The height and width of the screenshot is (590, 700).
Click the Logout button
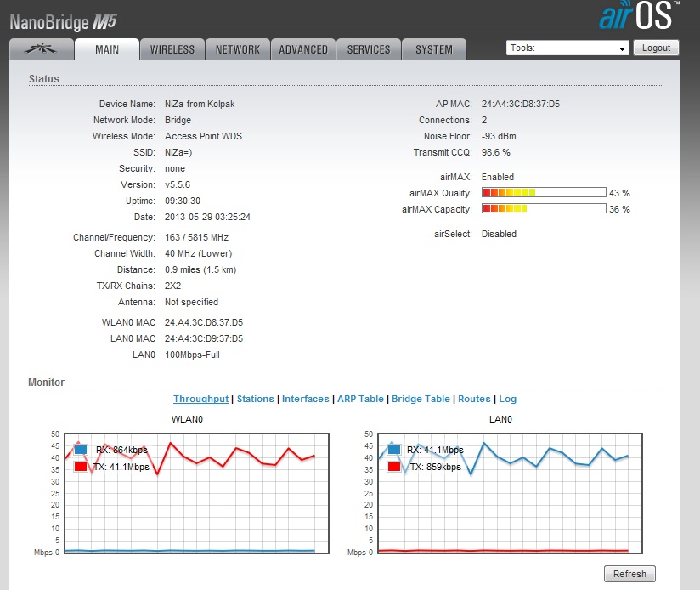656,48
